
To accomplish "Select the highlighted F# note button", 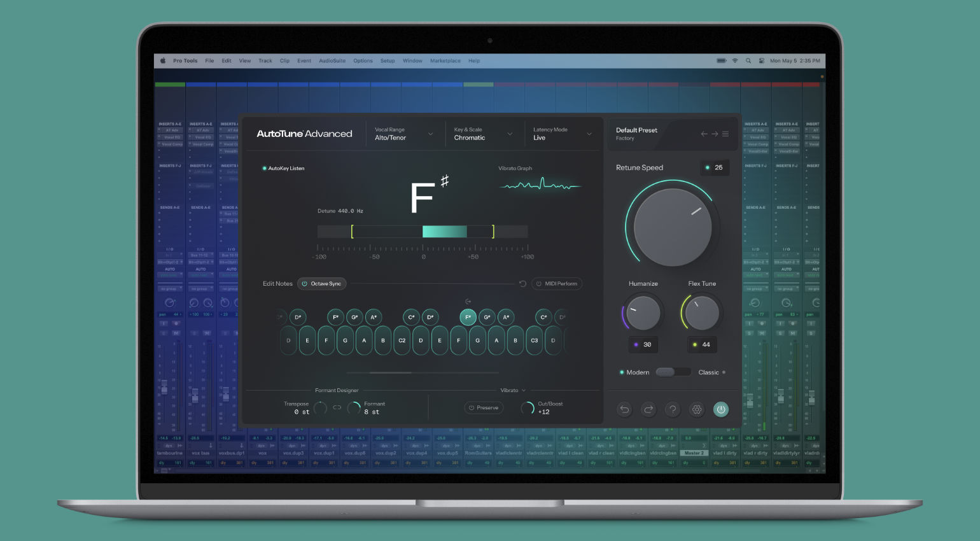I will click(468, 317).
